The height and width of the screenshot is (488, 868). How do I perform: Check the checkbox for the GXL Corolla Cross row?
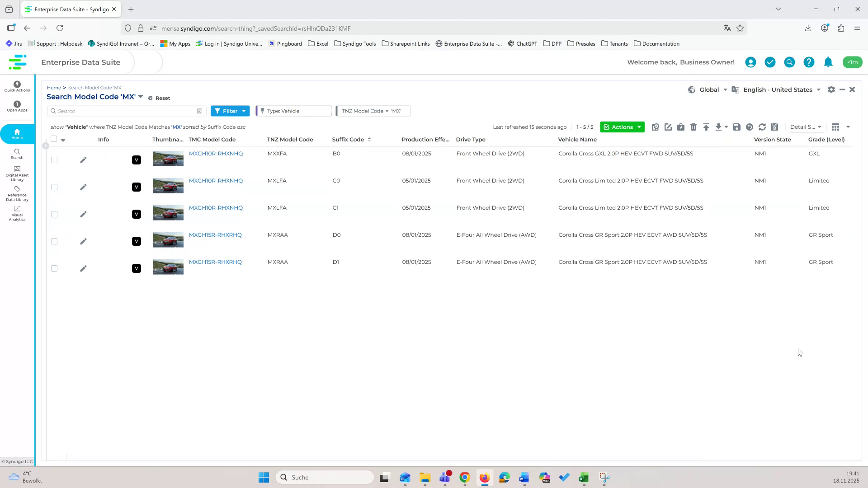(54, 160)
